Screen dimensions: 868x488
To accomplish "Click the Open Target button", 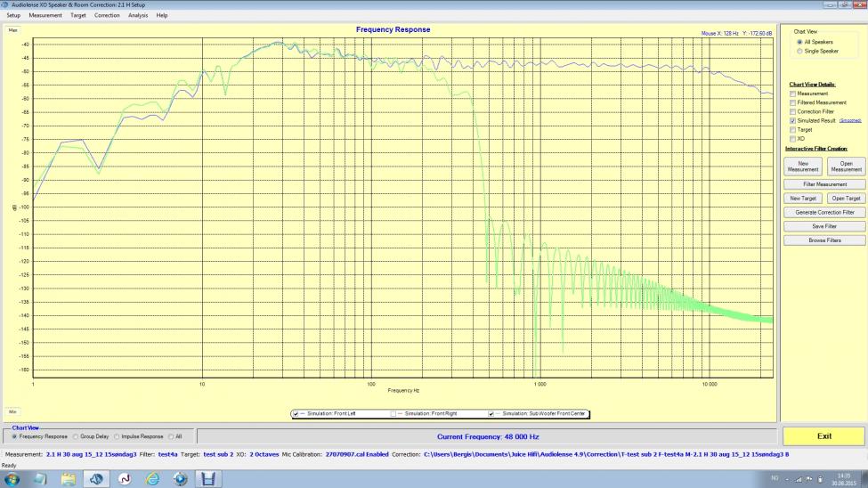I will pyautogui.click(x=846, y=199).
